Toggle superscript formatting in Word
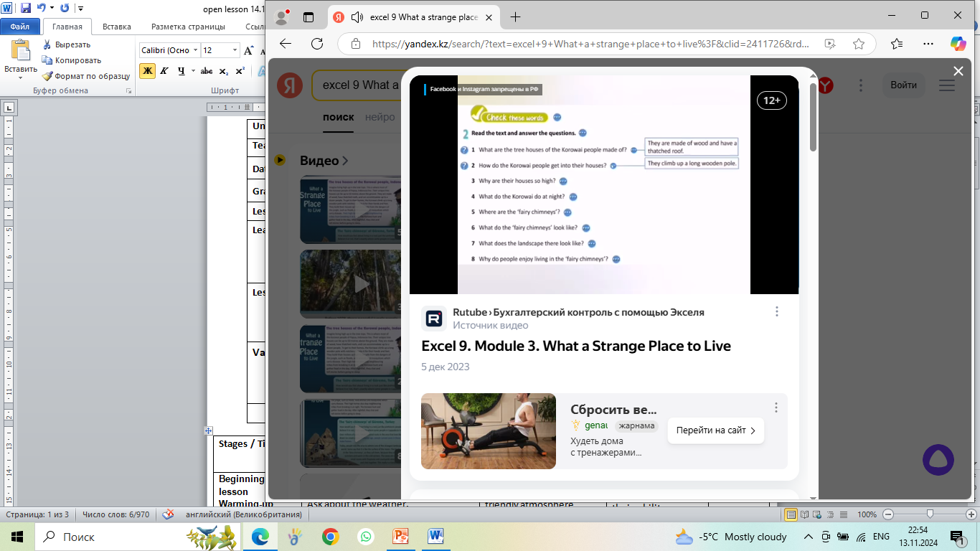Image resolution: width=980 pixels, height=551 pixels. pos(240,70)
